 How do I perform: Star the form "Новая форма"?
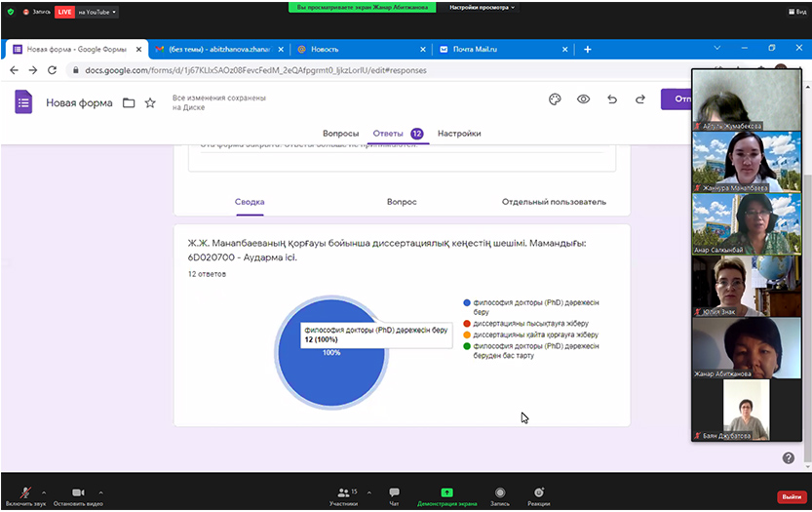pos(150,102)
